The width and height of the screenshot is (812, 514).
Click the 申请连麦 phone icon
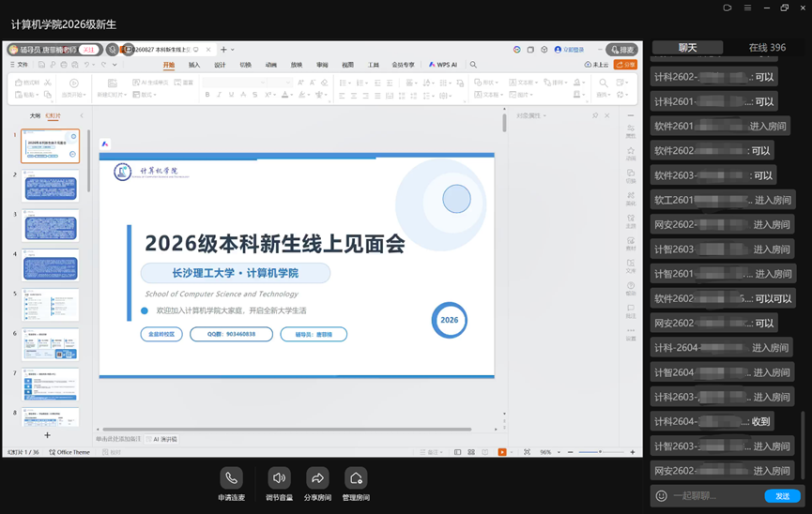point(231,477)
